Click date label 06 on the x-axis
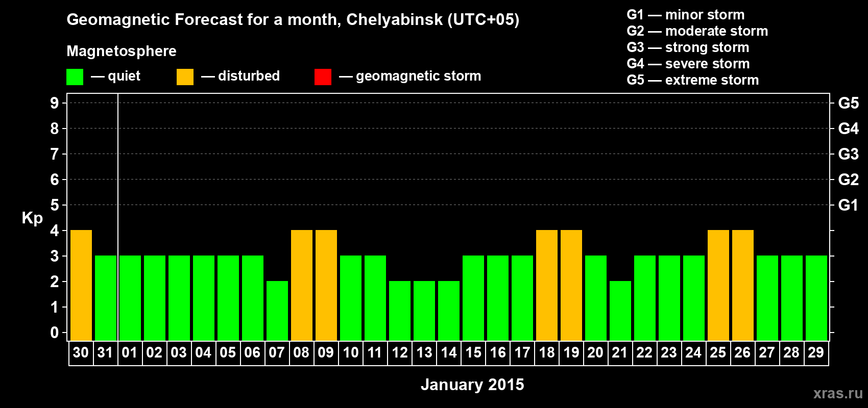868x408 pixels. [x=252, y=353]
